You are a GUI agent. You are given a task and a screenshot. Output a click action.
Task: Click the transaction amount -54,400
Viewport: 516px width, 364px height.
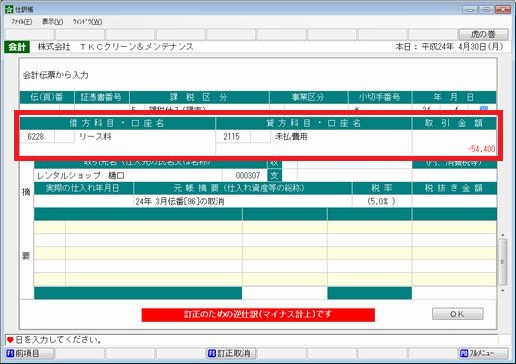point(481,149)
